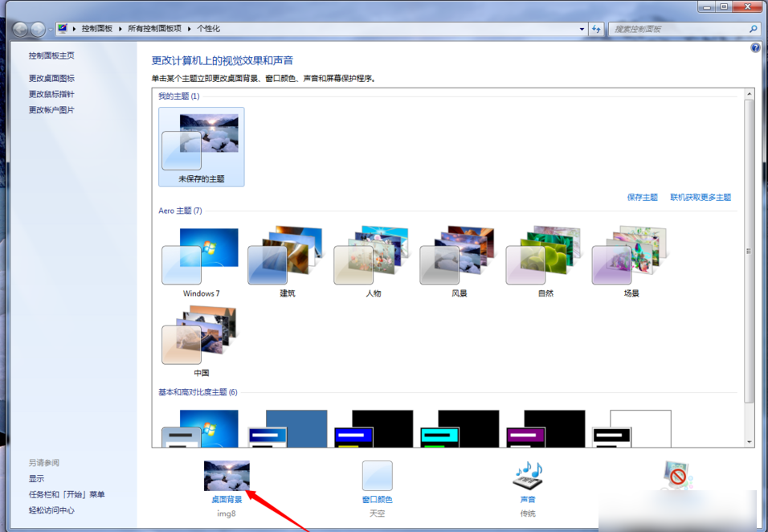Screen dimensions: 768x532
Task: Select the 未保存的主题 unsaved theme
Action: (x=202, y=146)
